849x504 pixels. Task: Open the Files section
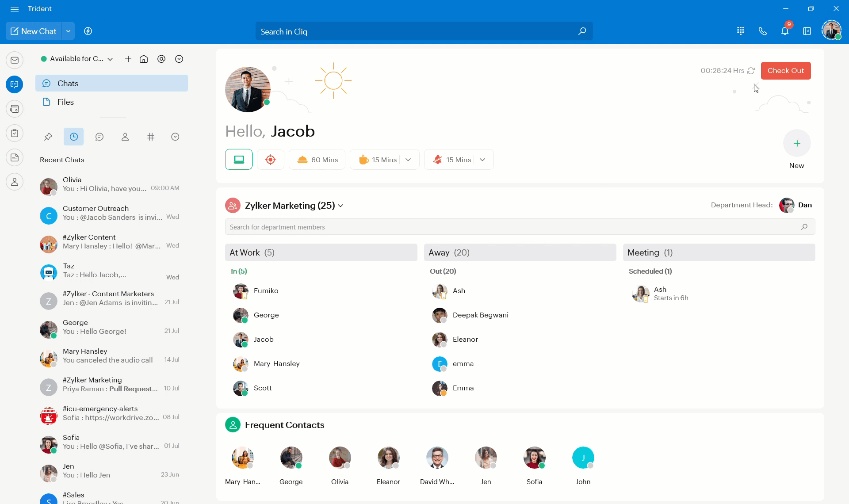(x=65, y=102)
